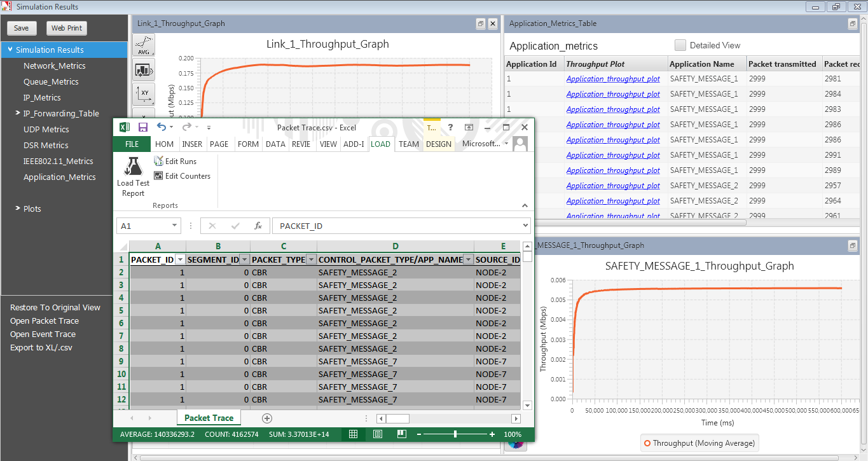Toggle Throughput (Moving Average) legend marker
Screen dimensions: 868x461
647,443
